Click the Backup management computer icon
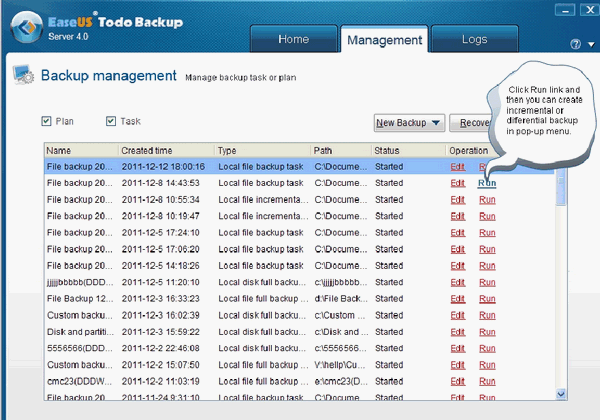 23,74
